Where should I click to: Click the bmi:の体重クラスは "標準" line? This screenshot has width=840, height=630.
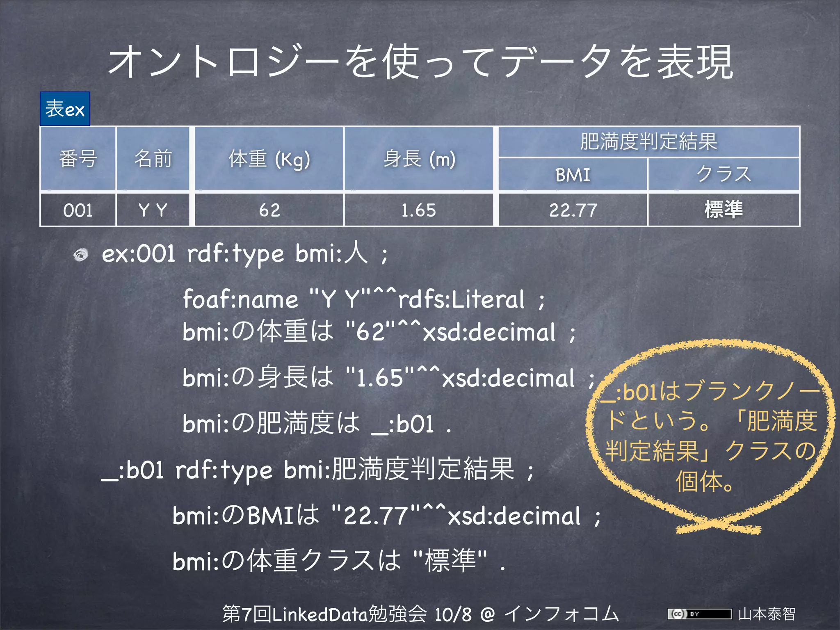point(339,561)
